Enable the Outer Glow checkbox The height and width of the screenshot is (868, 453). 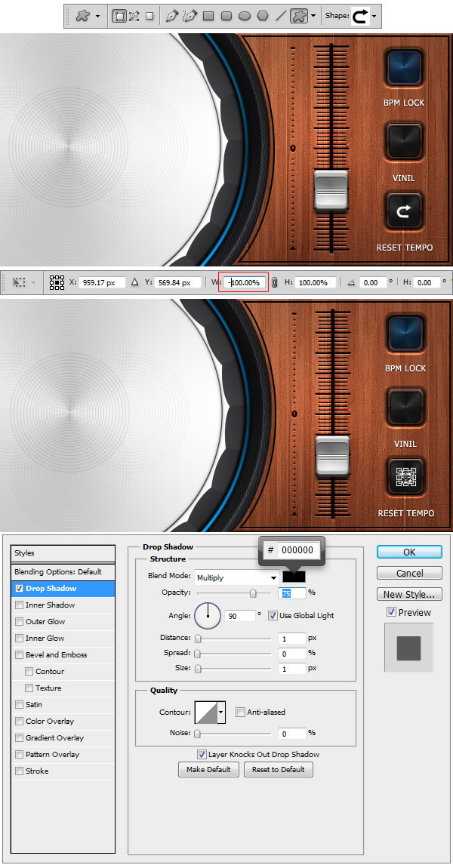20,622
